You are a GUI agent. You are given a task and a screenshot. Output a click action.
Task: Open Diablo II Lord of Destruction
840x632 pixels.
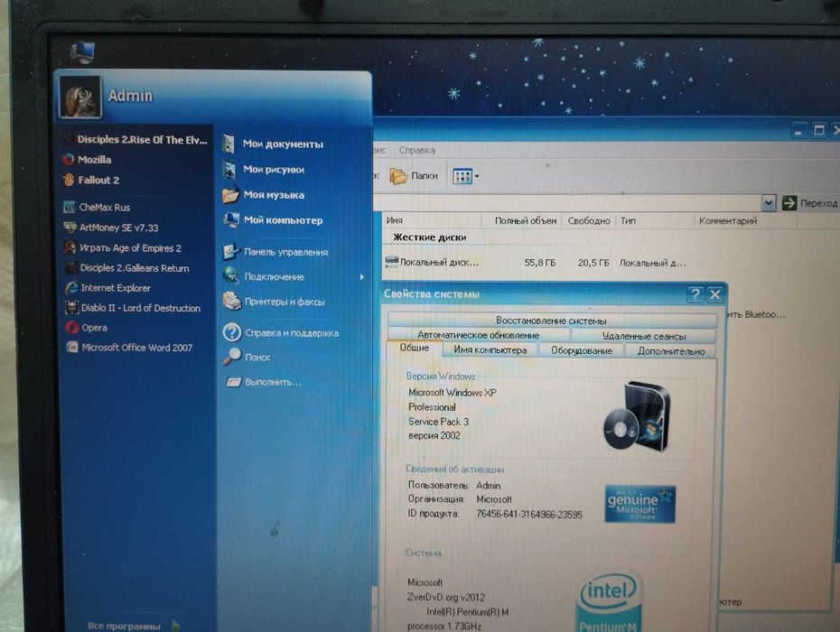[x=133, y=308]
